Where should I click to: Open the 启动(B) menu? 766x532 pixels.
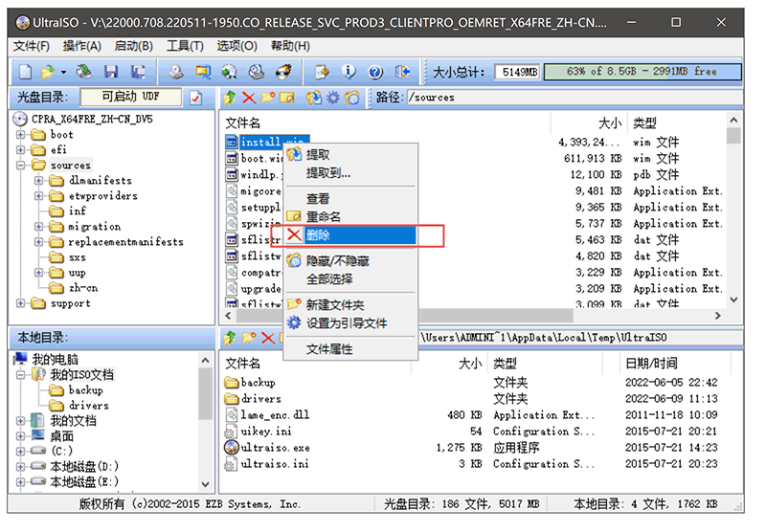click(133, 46)
